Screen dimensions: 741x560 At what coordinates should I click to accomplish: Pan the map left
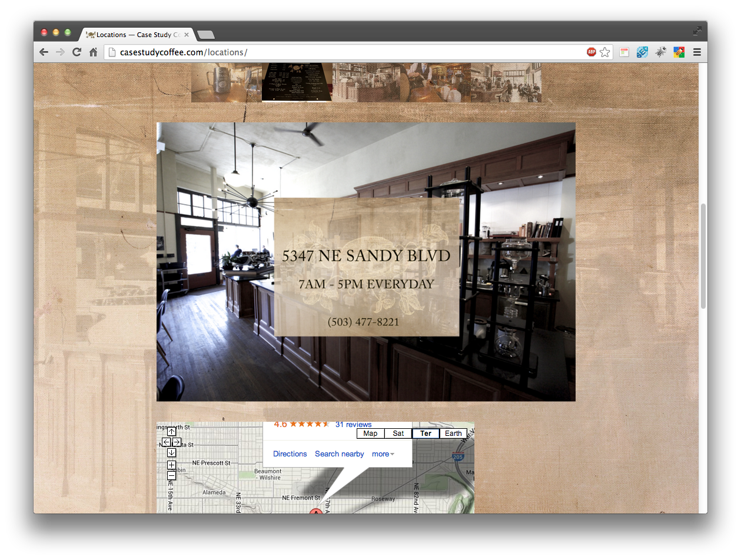click(x=166, y=442)
